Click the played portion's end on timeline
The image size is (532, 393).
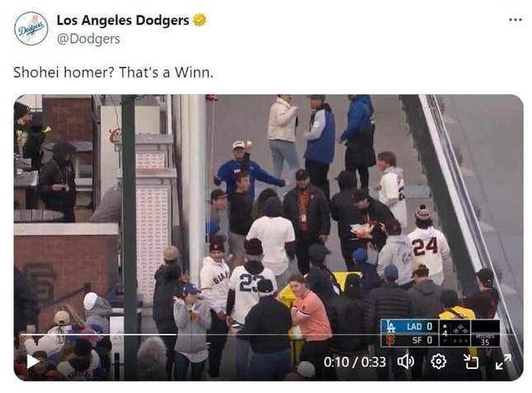click(175, 334)
